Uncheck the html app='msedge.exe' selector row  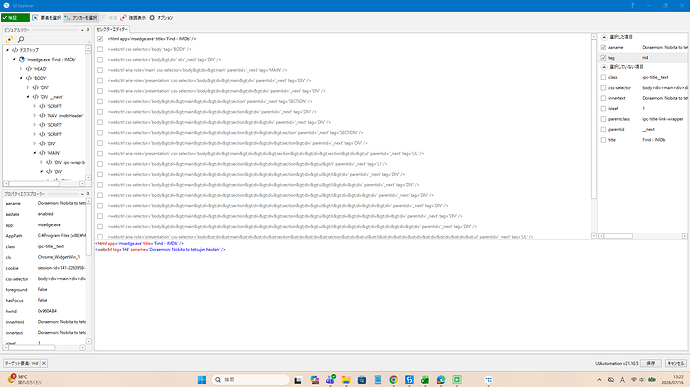tap(100, 39)
